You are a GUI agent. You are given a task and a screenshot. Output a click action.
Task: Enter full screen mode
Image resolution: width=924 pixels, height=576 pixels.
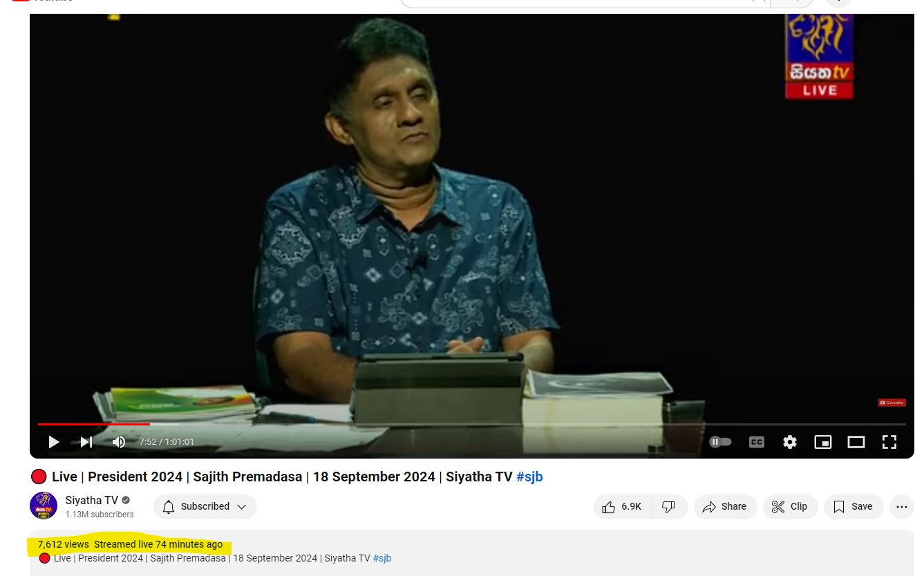[x=889, y=442]
